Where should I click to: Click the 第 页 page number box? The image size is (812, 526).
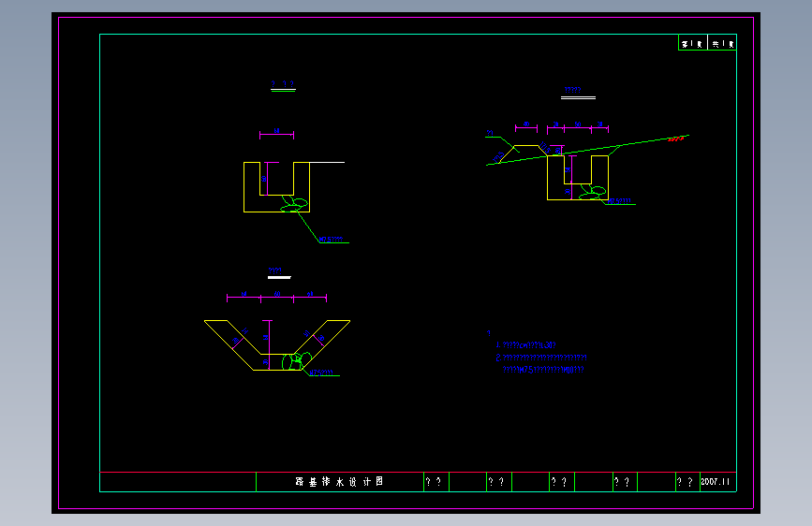[693, 43]
